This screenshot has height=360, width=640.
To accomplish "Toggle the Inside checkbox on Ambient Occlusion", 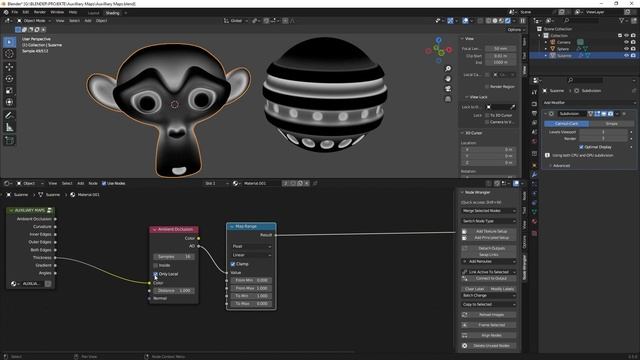I will coord(156,265).
